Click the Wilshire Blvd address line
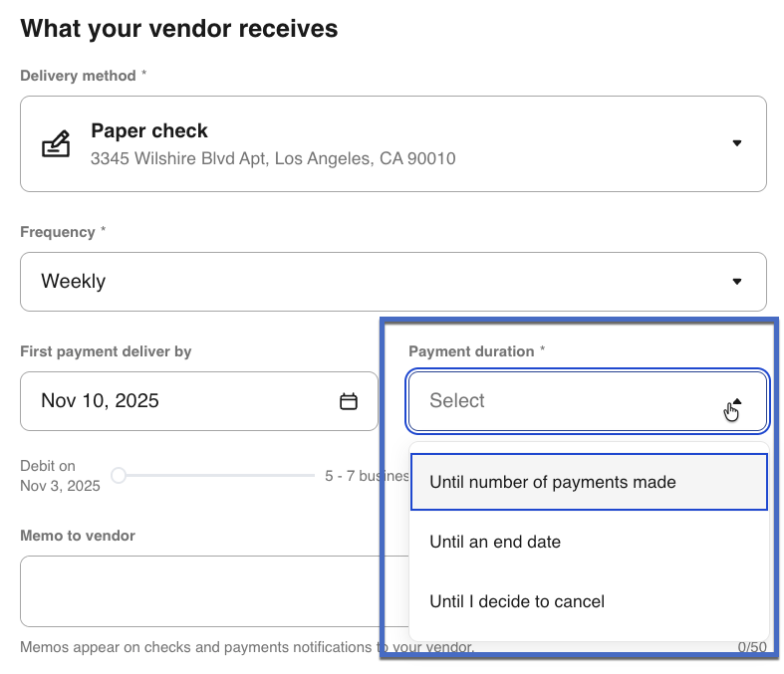Image resolution: width=784 pixels, height=674 pixels. click(273, 158)
